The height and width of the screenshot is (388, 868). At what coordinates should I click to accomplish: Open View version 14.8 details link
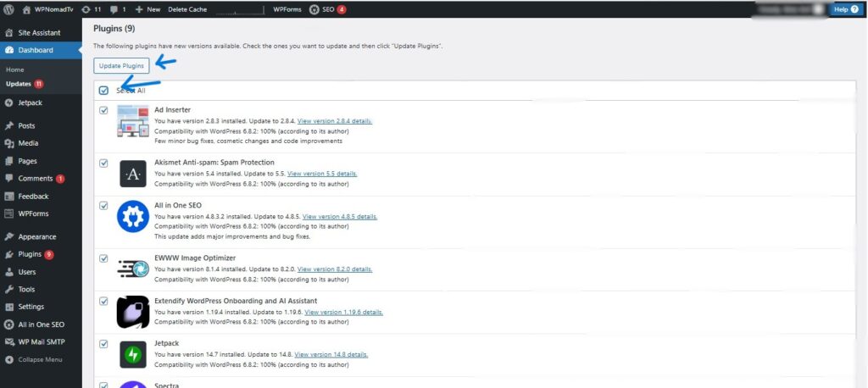[331, 355]
